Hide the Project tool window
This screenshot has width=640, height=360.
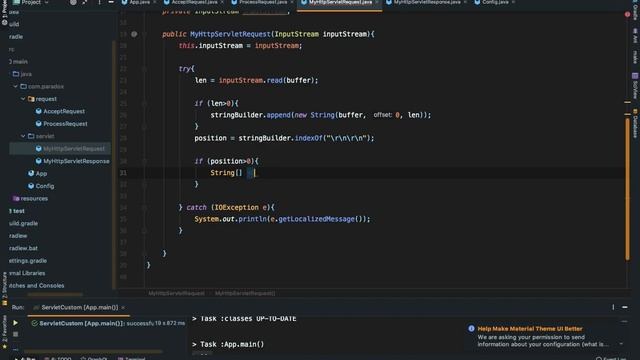click(x=111, y=2)
